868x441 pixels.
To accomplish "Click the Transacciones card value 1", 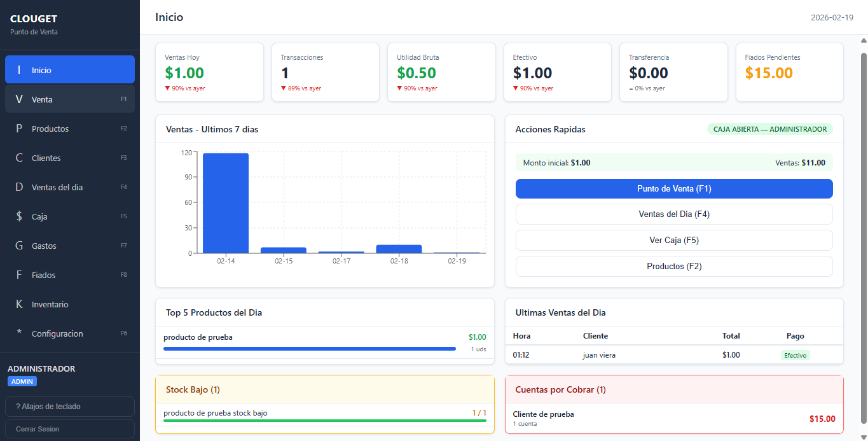I will point(285,73).
